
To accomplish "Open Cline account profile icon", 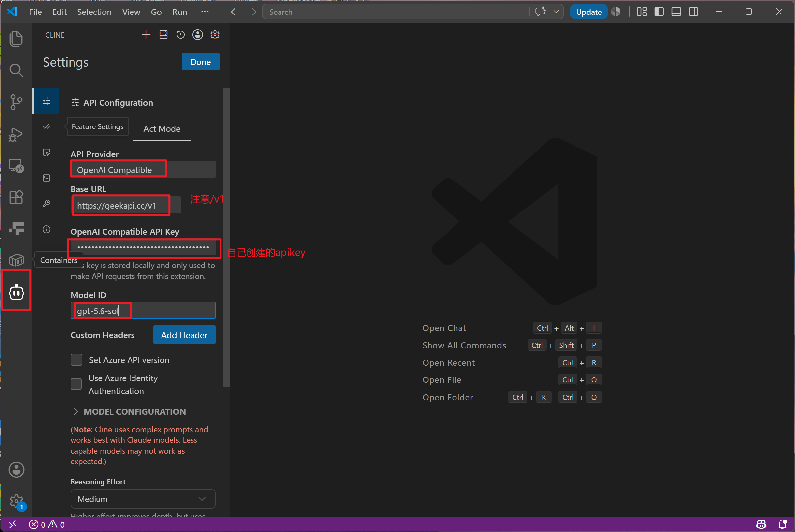I will pos(198,35).
